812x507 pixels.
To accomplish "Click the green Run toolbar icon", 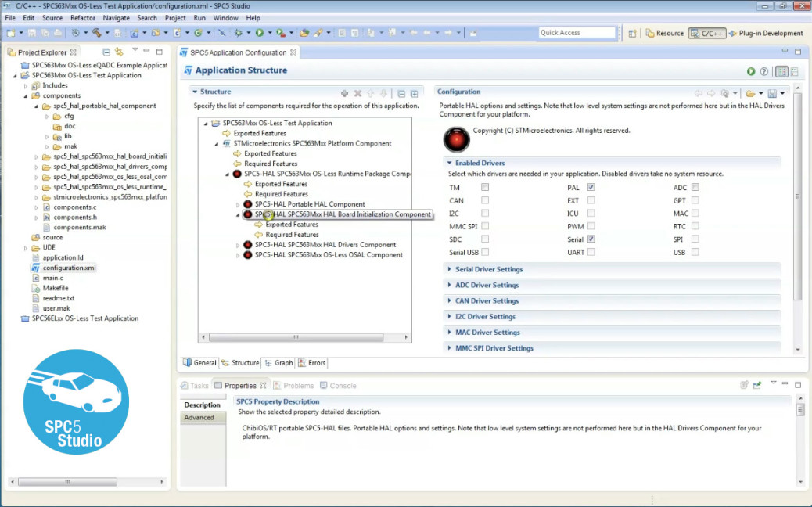I will click(x=260, y=33).
